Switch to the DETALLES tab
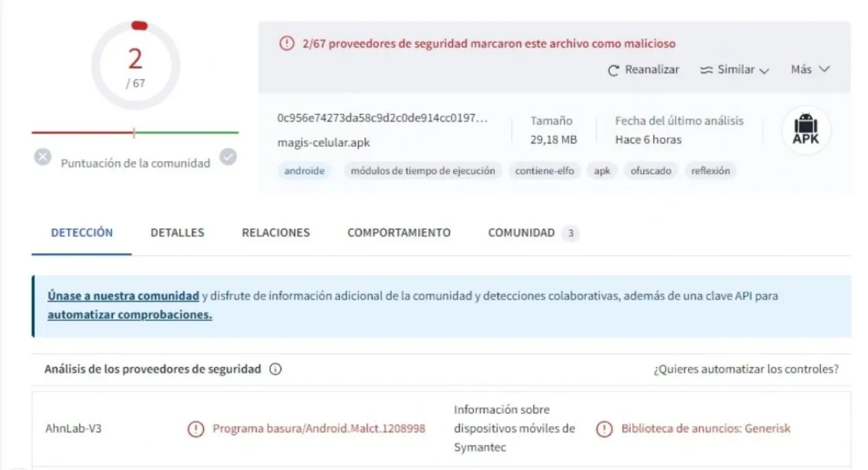This screenshot has height=470, width=868. (177, 233)
